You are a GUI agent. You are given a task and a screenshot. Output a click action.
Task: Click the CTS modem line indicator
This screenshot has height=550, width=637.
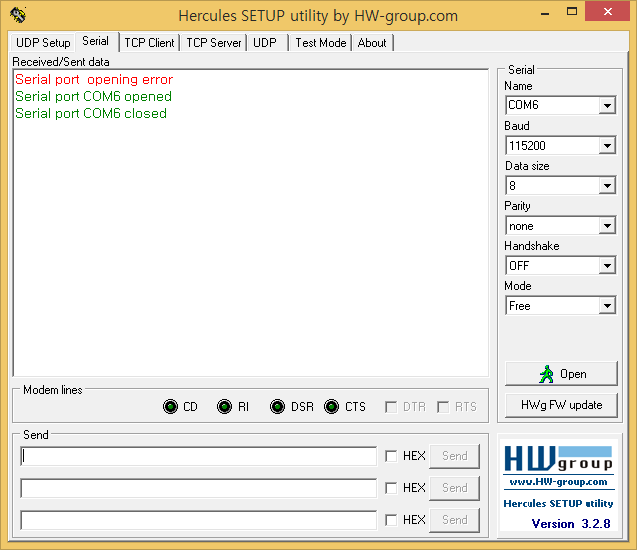[332, 407]
